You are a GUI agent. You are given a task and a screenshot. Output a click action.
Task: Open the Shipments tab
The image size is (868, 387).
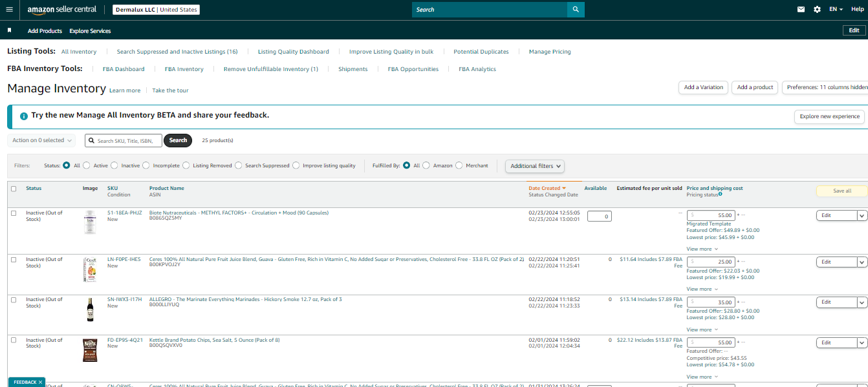click(x=353, y=69)
